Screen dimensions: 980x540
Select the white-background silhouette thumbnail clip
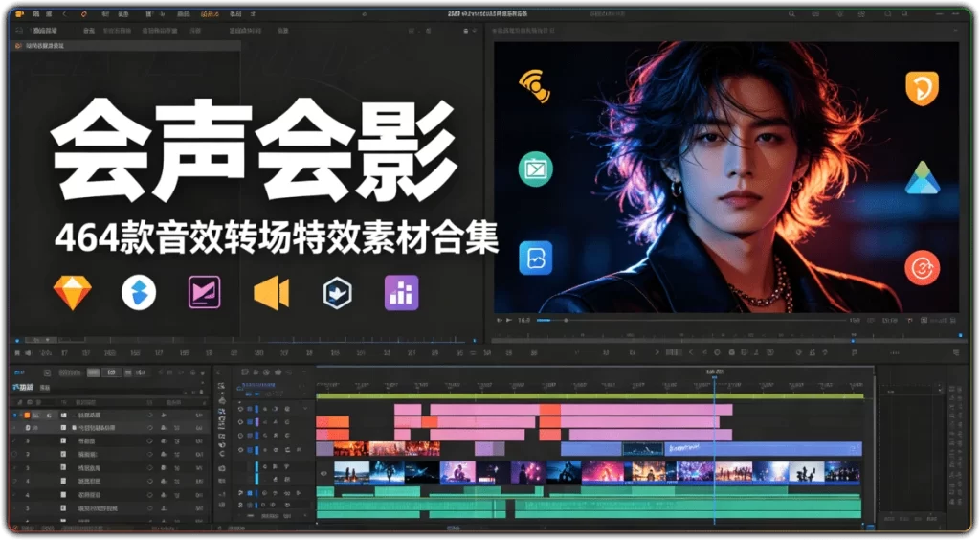806,473
